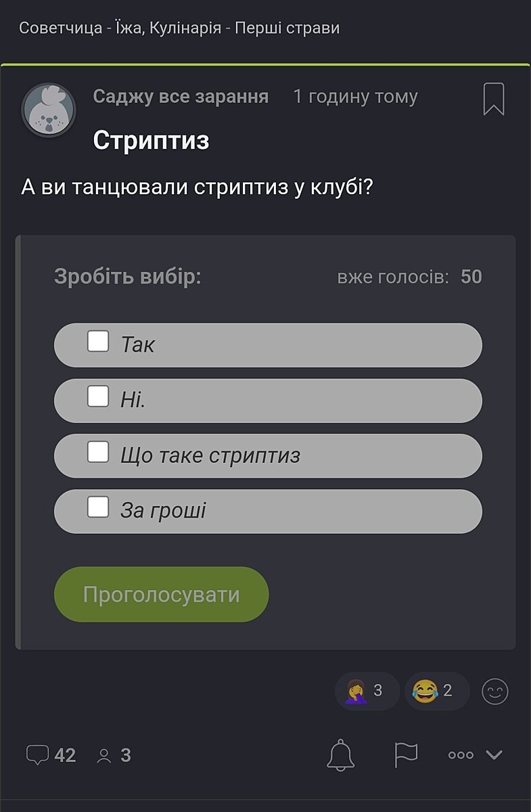Image resolution: width=531 pixels, height=812 pixels.
Task: Add a reaction with the smiley icon
Action: pyautogui.click(x=494, y=692)
